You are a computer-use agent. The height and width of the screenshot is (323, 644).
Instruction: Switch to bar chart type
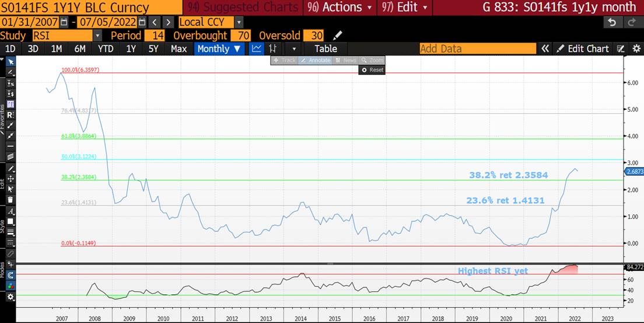273,48
